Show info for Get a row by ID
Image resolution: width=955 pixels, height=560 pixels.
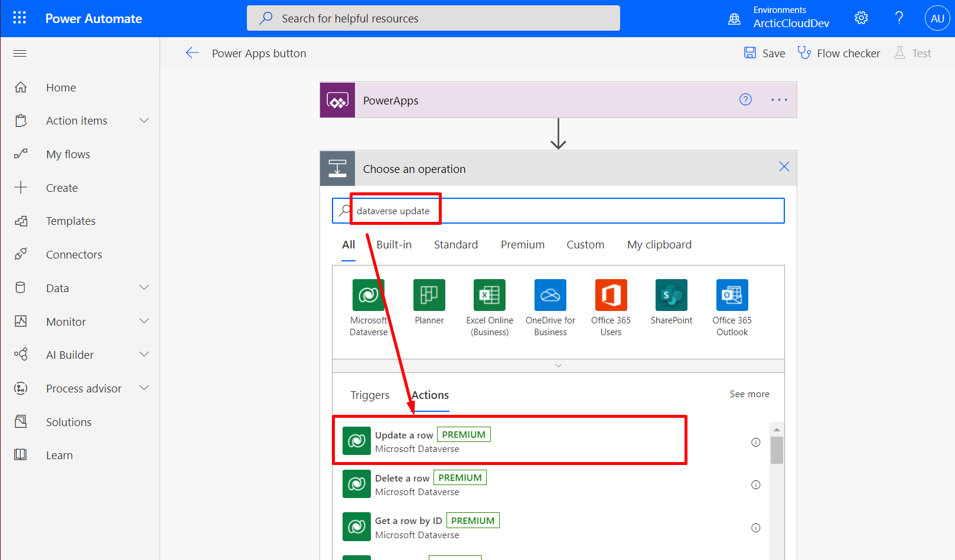[x=755, y=528]
